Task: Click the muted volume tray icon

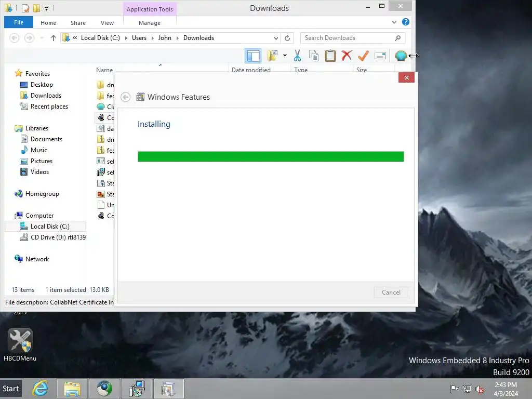Action: (x=480, y=389)
